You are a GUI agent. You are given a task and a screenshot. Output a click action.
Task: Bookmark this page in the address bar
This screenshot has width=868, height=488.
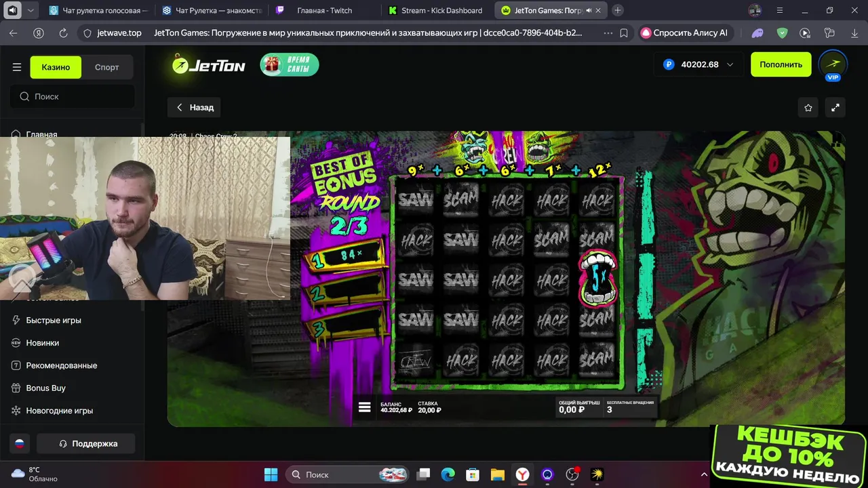click(x=624, y=33)
